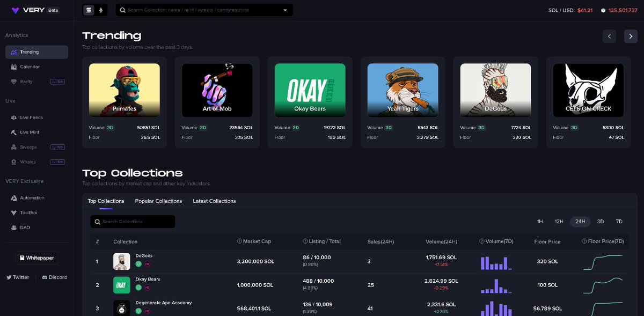The width and height of the screenshot is (644, 316).
Task: Click the green marketplace badge under DeGods row
Action: coord(138,264)
